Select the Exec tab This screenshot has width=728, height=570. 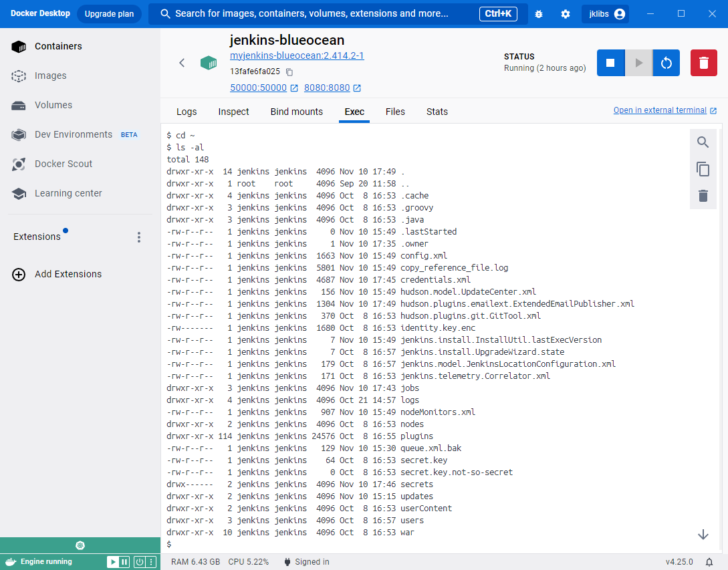click(354, 112)
